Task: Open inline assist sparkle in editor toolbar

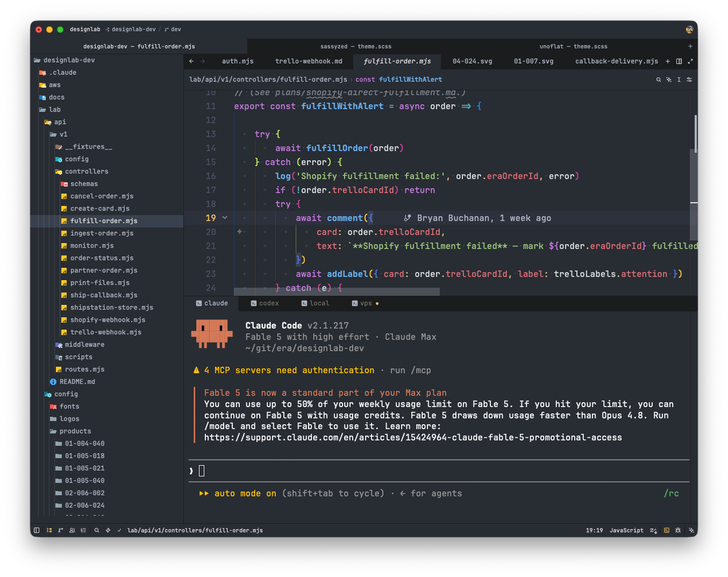Action: tap(669, 80)
